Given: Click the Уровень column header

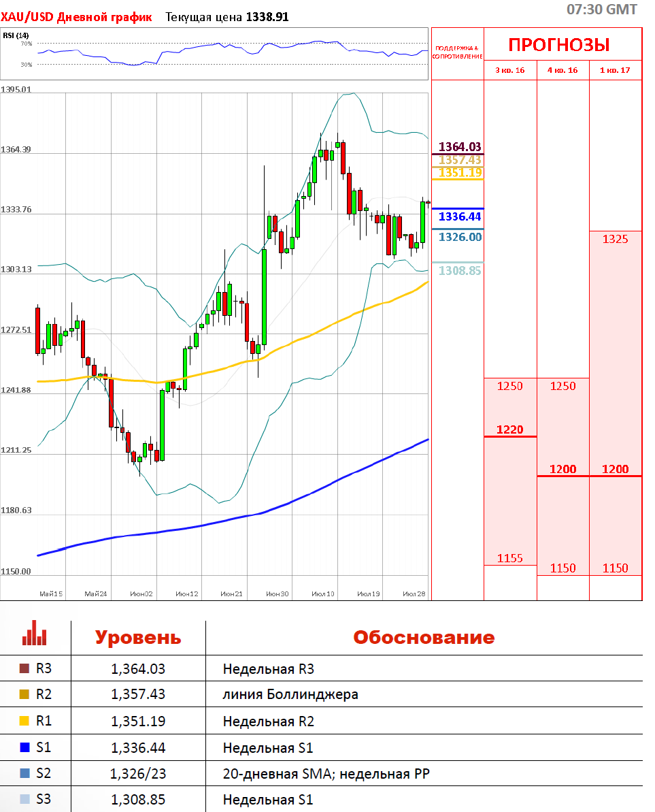Looking at the screenshot, I should [x=138, y=638].
